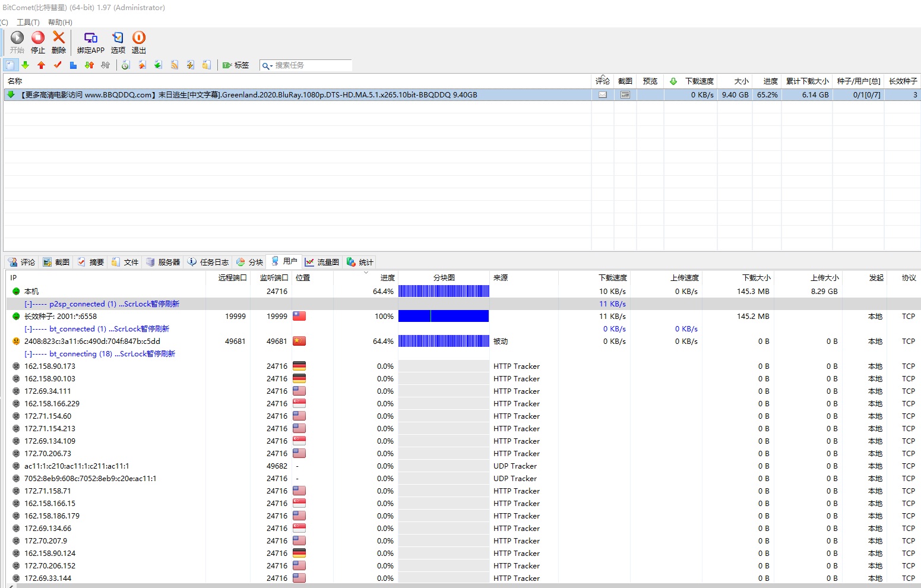Click the clock document filter icon
Viewport: 921px width, 588px height.
coord(126,65)
